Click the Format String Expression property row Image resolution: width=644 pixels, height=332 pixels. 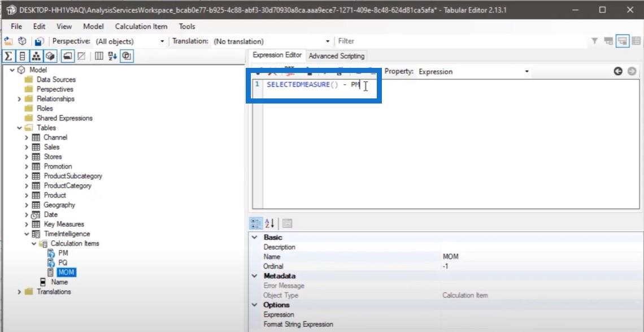446,324
